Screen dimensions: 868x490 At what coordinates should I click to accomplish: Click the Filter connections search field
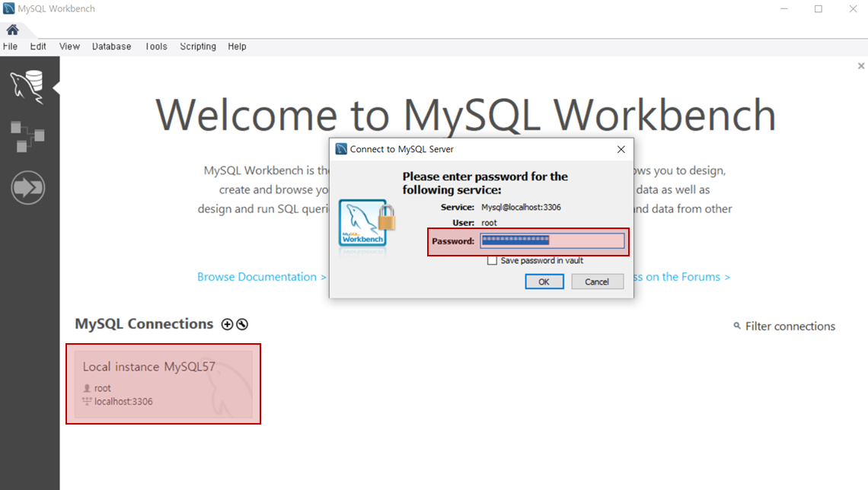pyautogui.click(x=790, y=326)
